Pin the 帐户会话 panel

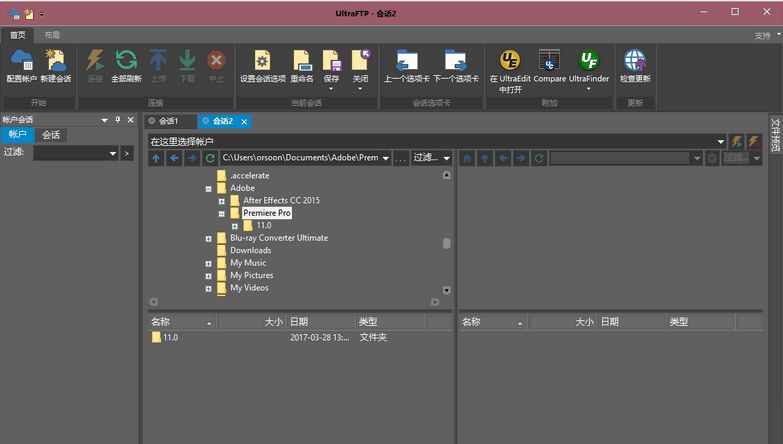(x=118, y=119)
